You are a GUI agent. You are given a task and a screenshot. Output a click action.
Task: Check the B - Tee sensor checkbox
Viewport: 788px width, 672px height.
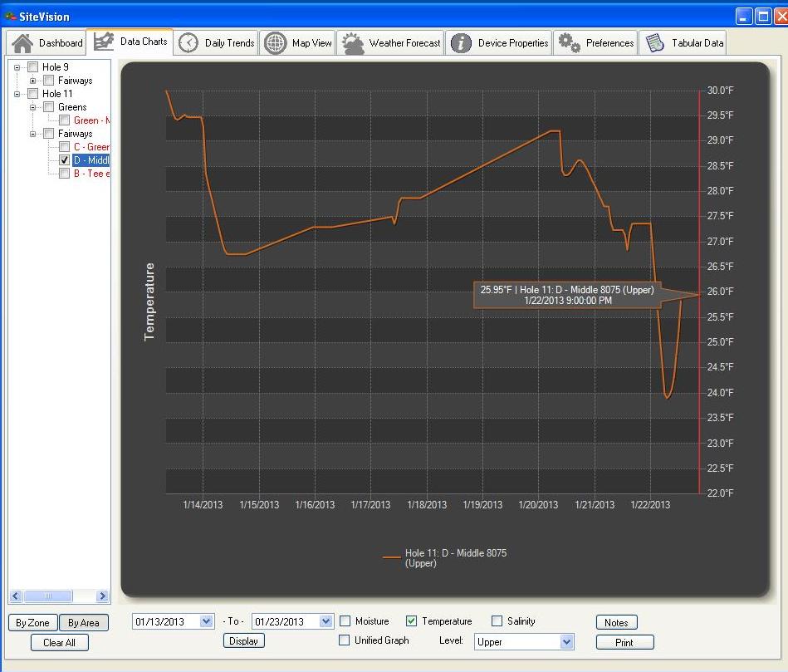64,174
